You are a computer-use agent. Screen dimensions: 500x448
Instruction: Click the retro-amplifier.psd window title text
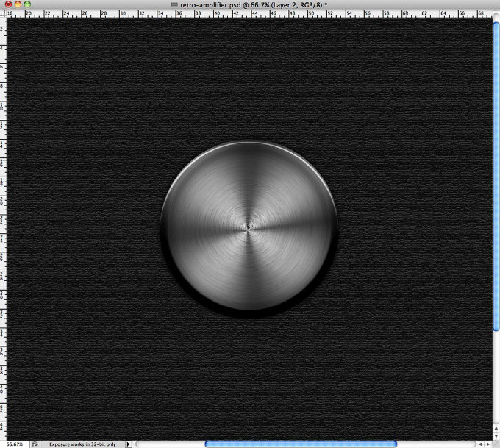click(x=254, y=5)
